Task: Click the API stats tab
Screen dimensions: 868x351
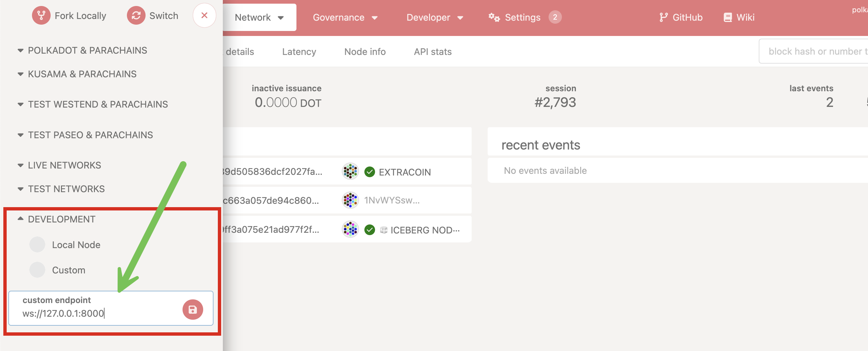Action: click(x=433, y=52)
